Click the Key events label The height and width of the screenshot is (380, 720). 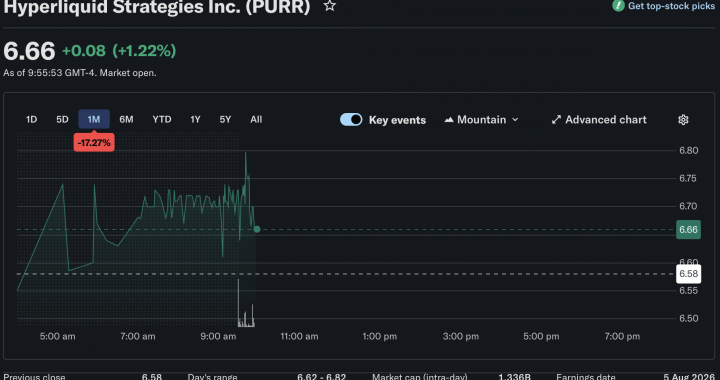point(397,120)
